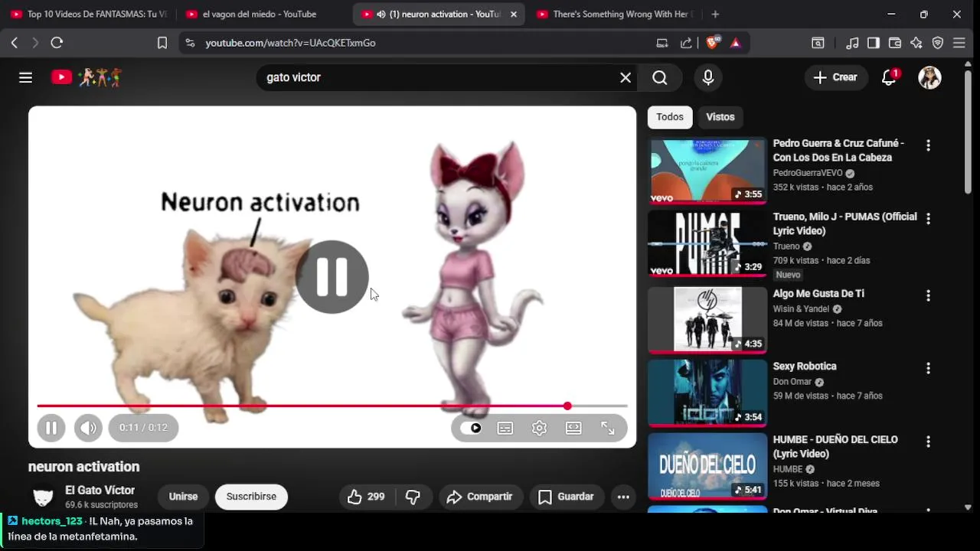Click the magnifier search button

[660, 77]
